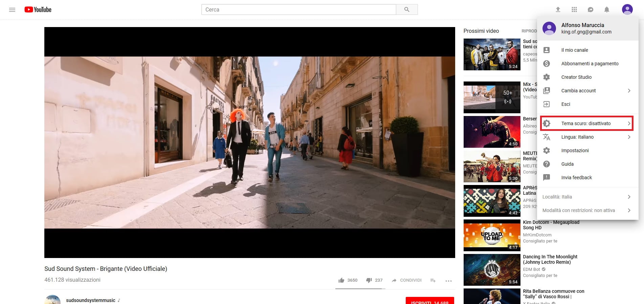Choose Impostazioni in the account menu
The width and height of the screenshot is (644, 304).
[x=575, y=150]
